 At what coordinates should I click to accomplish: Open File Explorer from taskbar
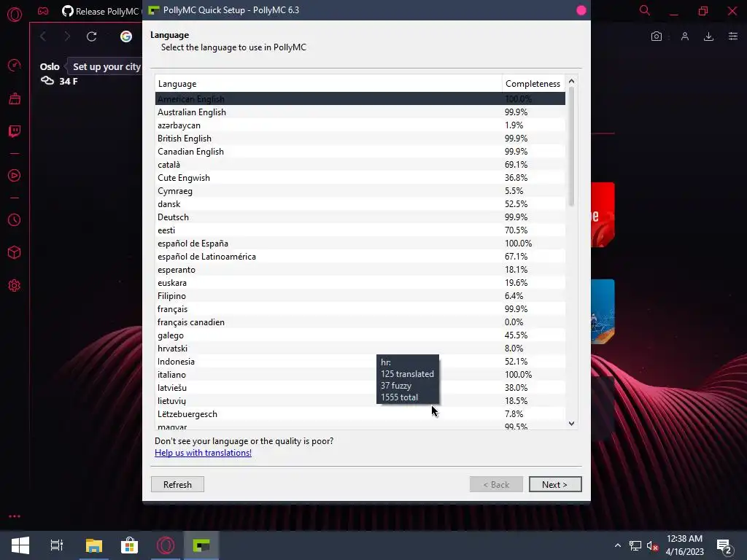coord(94,545)
